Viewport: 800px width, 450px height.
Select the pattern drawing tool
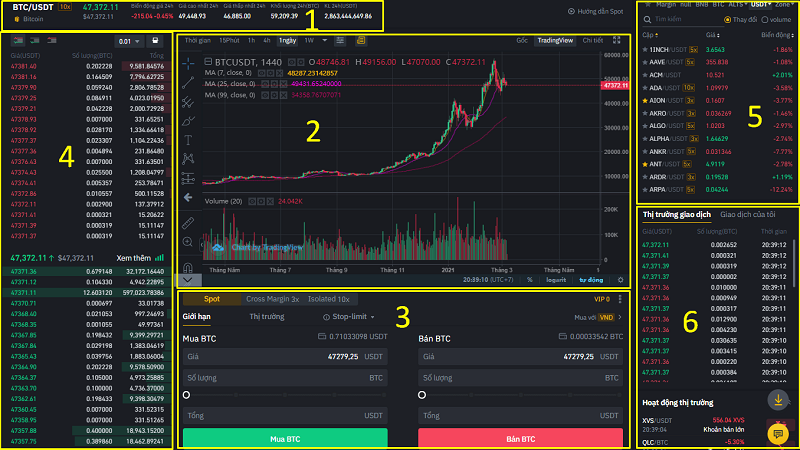(188, 159)
